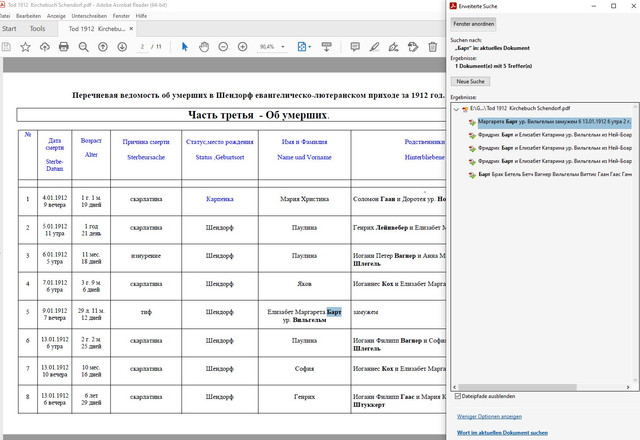Click the Fenster anordnen button
The height and width of the screenshot is (440, 640).
coord(473,24)
